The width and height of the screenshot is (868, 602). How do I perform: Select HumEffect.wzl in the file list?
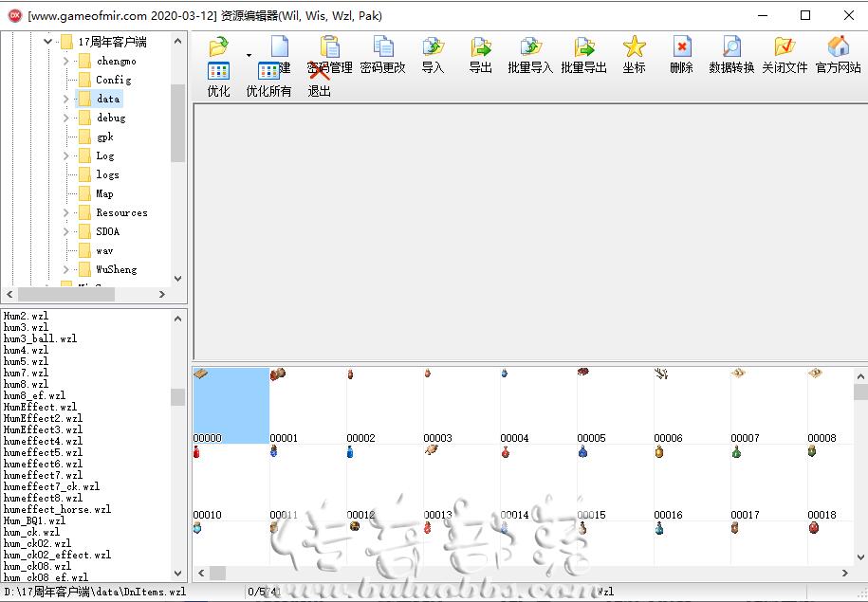(41, 407)
